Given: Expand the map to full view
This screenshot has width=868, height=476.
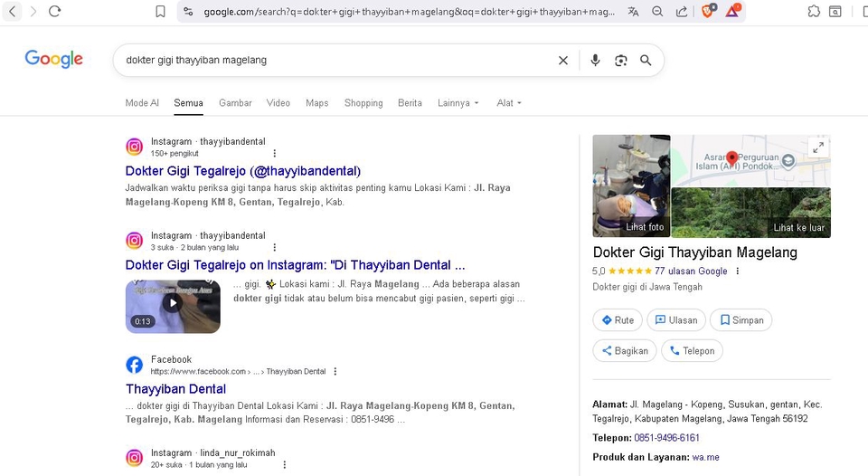Looking at the screenshot, I should pyautogui.click(x=817, y=148).
